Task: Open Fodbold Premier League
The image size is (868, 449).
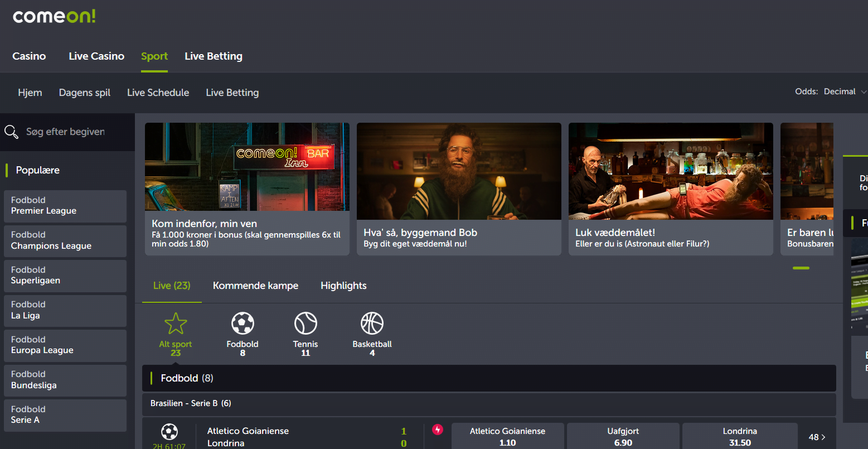Action: (x=65, y=206)
